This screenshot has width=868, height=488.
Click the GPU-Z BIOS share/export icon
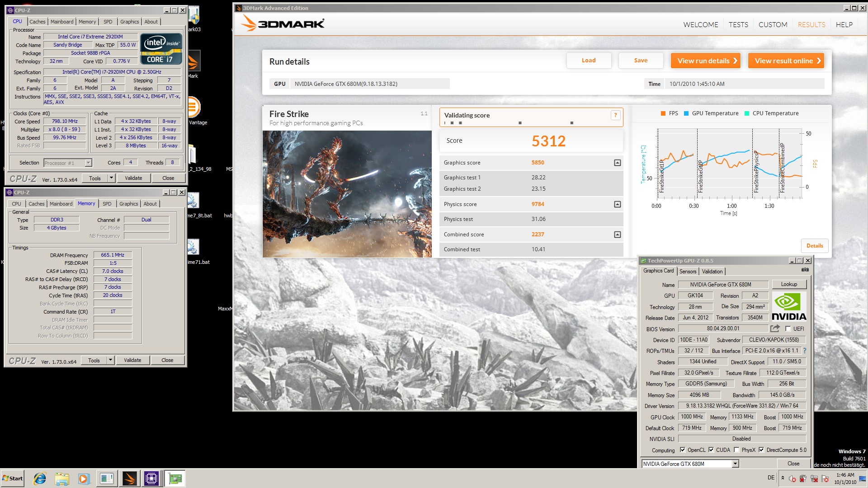[x=775, y=328]
